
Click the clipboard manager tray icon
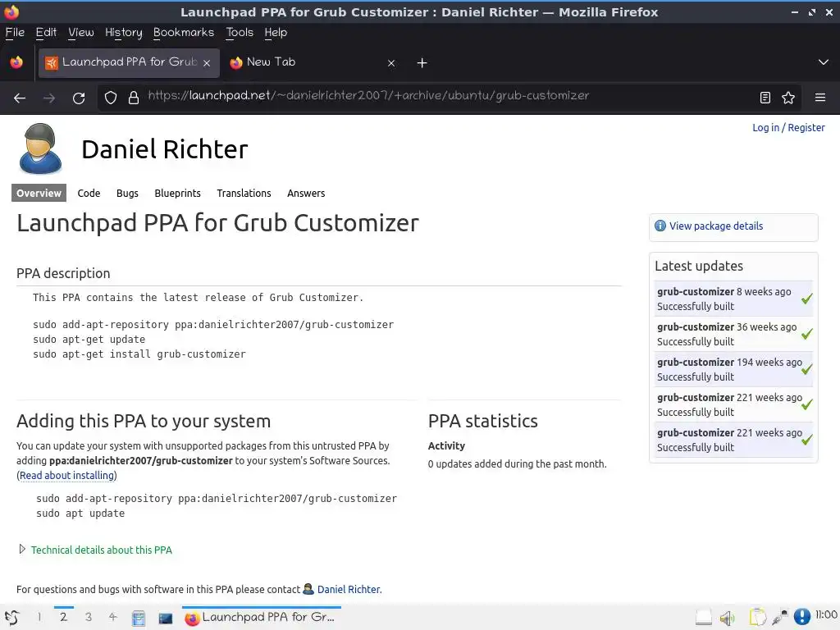click(x=757, y=618)
